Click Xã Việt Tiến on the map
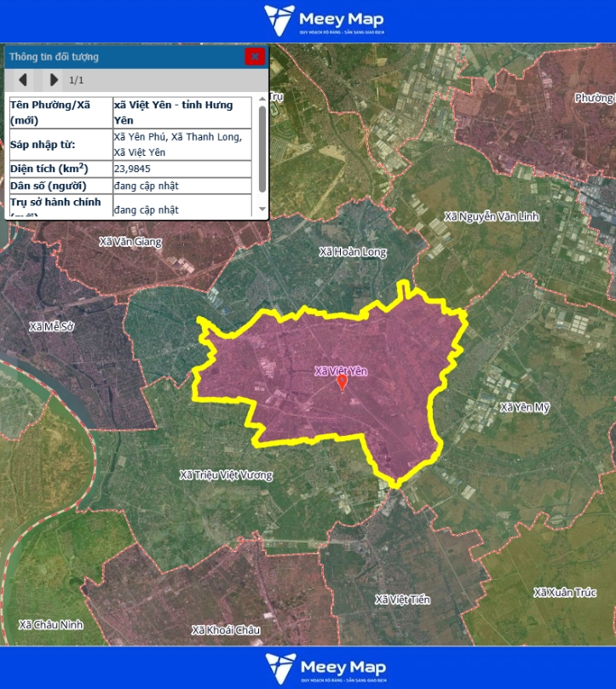The image size is (616, 689). [x=402, y=600]
